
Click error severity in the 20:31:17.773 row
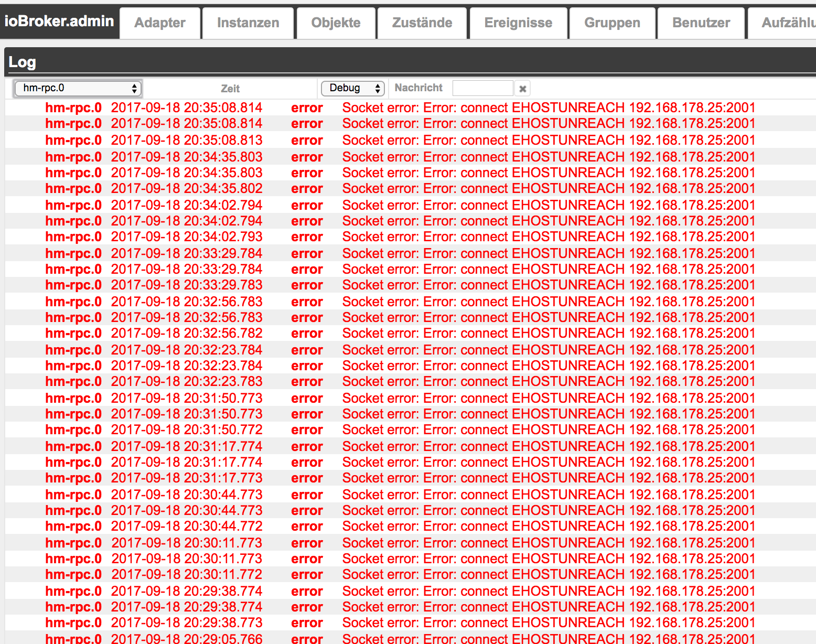[307, 478]
